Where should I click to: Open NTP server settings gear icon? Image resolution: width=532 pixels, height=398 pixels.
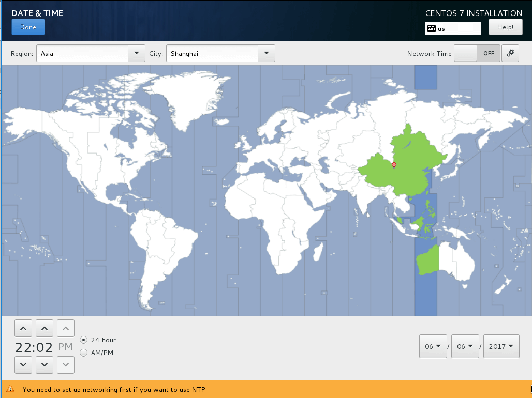click(510, 53)
